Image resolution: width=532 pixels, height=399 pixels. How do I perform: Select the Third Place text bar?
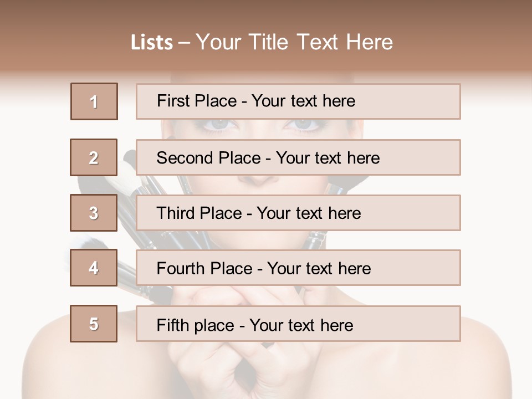298,213
